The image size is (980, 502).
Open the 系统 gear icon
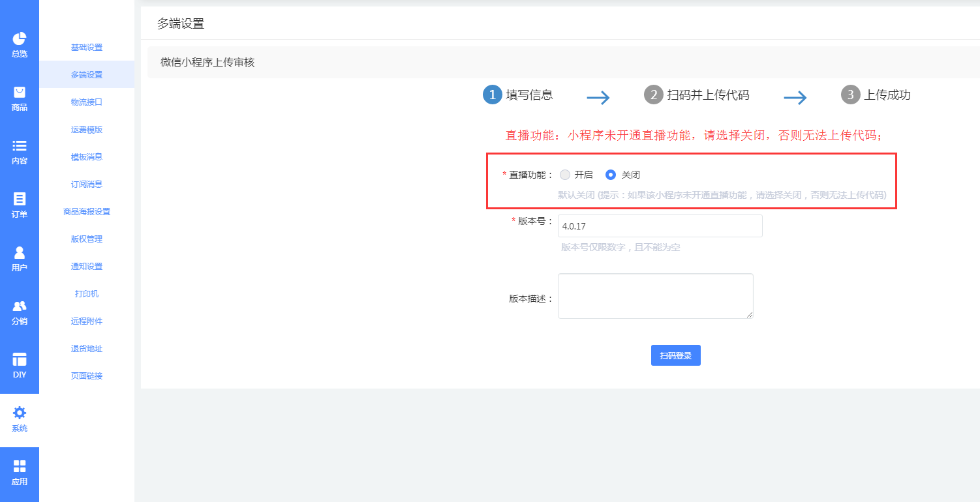click(x=20, y=413)
